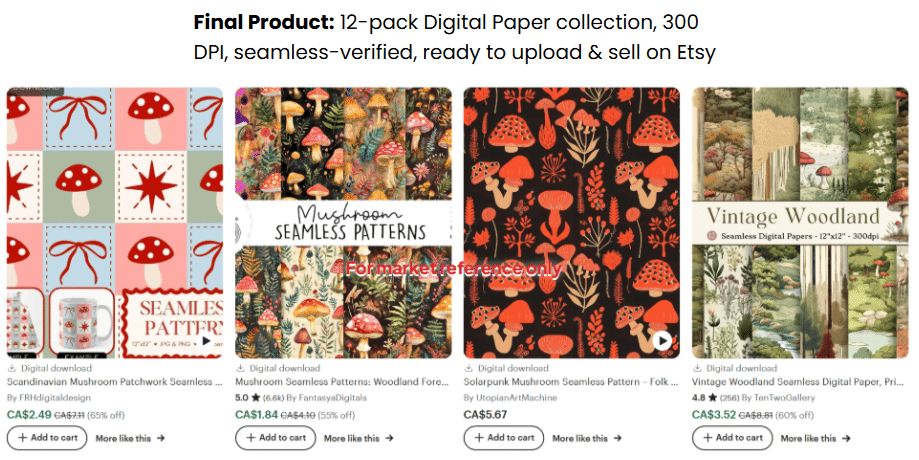
Task: Click More like this under Vintage Woodland listing
Action: pos(815,438)
